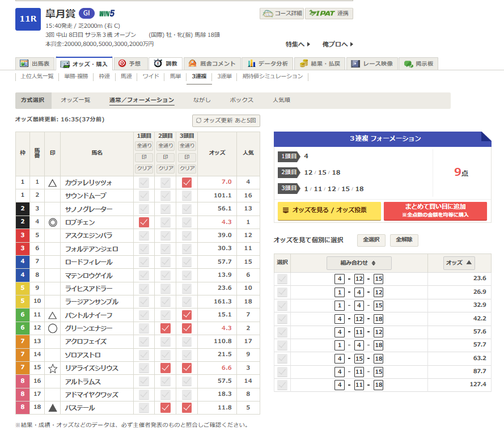
Task: Switch to the 3連単 bet type
Action: click(225, 77)
